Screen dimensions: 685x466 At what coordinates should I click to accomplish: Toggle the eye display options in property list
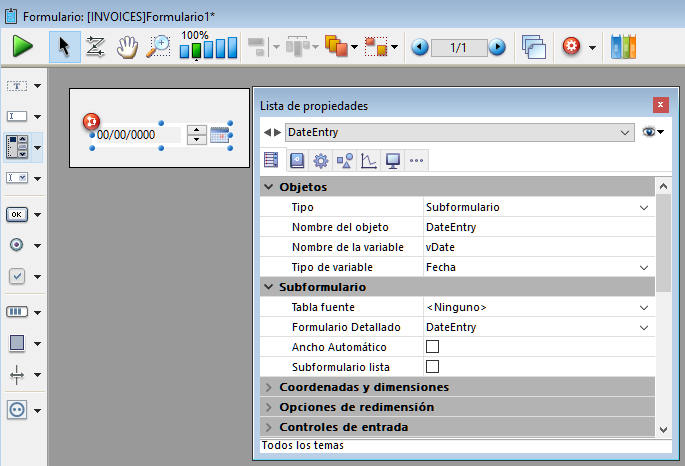pos(652,132)
